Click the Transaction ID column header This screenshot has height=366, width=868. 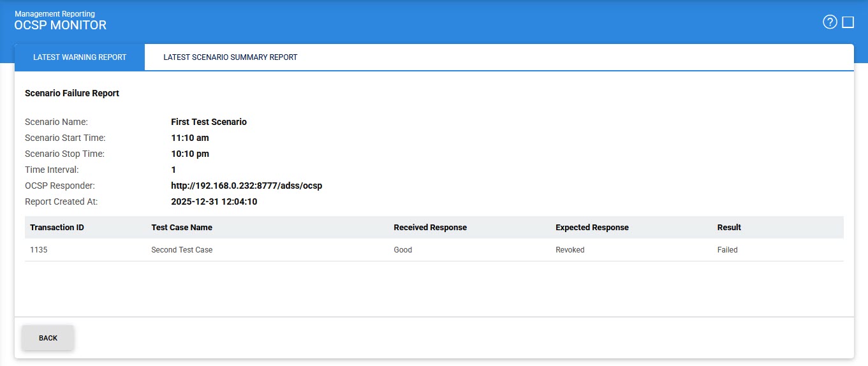[x=57, y=228]
